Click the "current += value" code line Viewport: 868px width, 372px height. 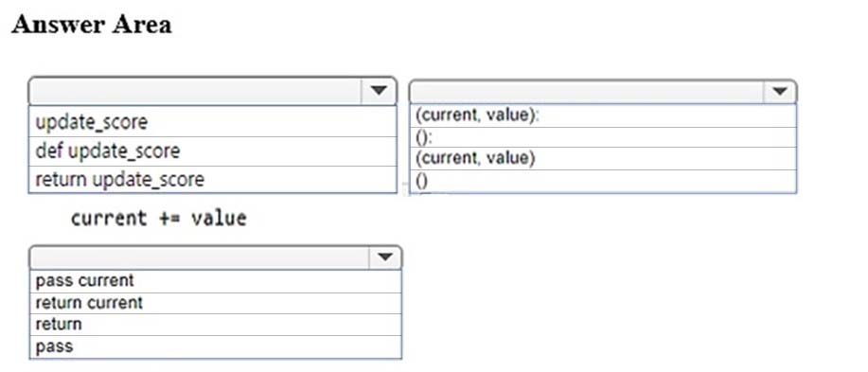point(159,218)
